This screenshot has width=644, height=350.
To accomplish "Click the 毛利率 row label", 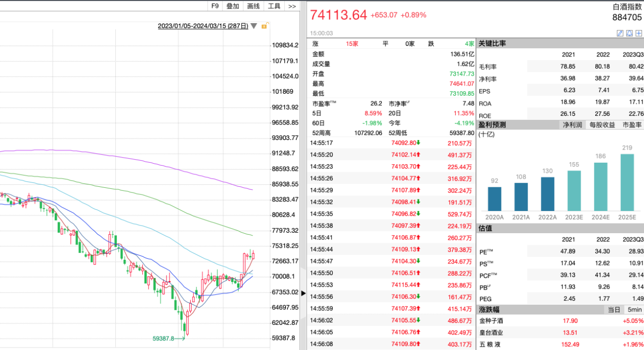I will click(488, 66).
